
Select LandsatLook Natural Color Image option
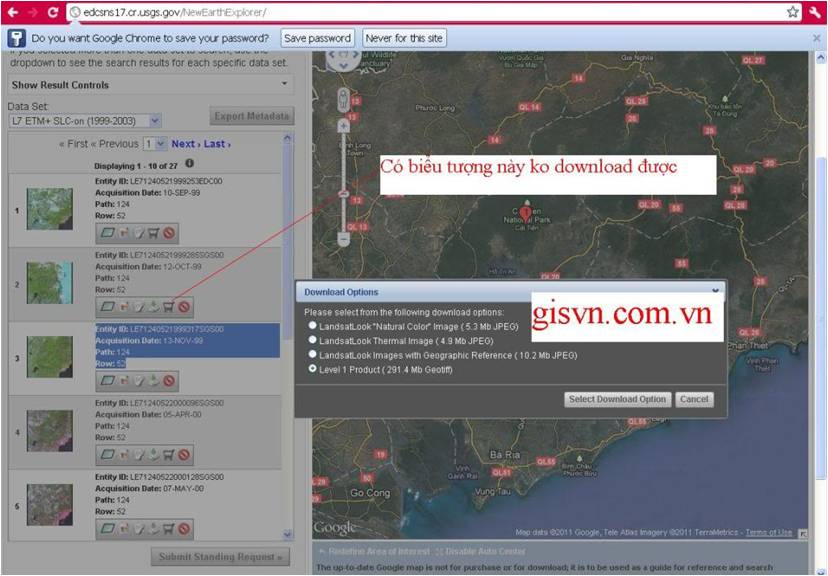click(x=313, y=326)
